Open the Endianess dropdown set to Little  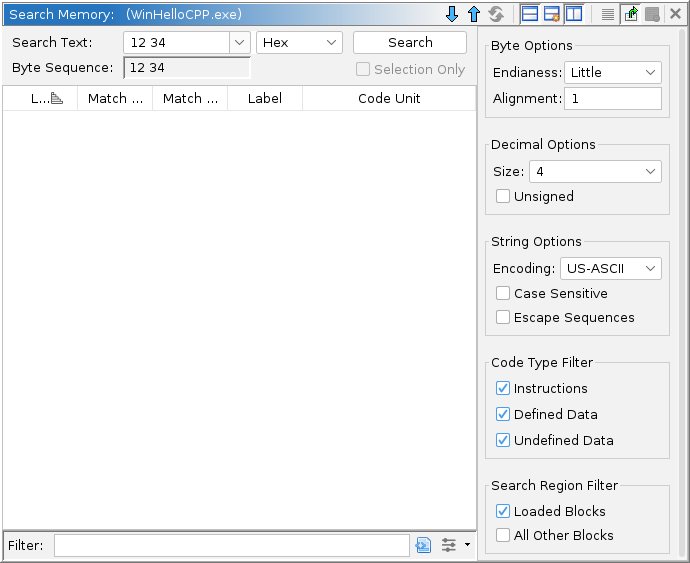(x=612, y=73)
